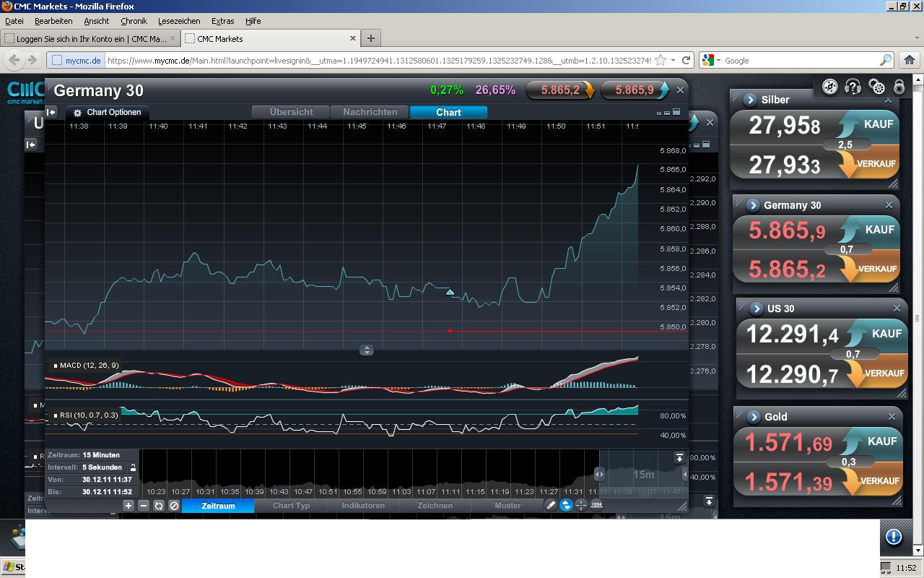Open the headset help icon
Viewport: 924px width, 578px height.
[x=853, y=87]
